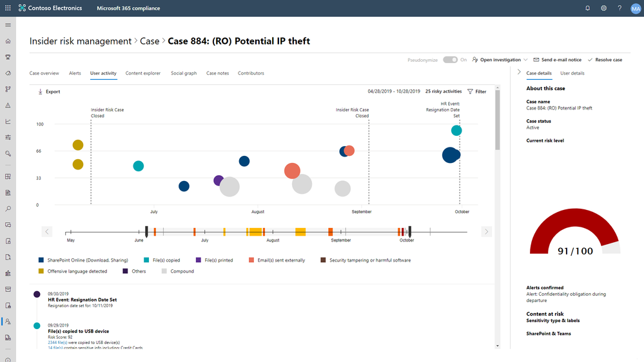Click the notifications bell icon
Screen dimensions: 644x362
[x=587, y=8]
